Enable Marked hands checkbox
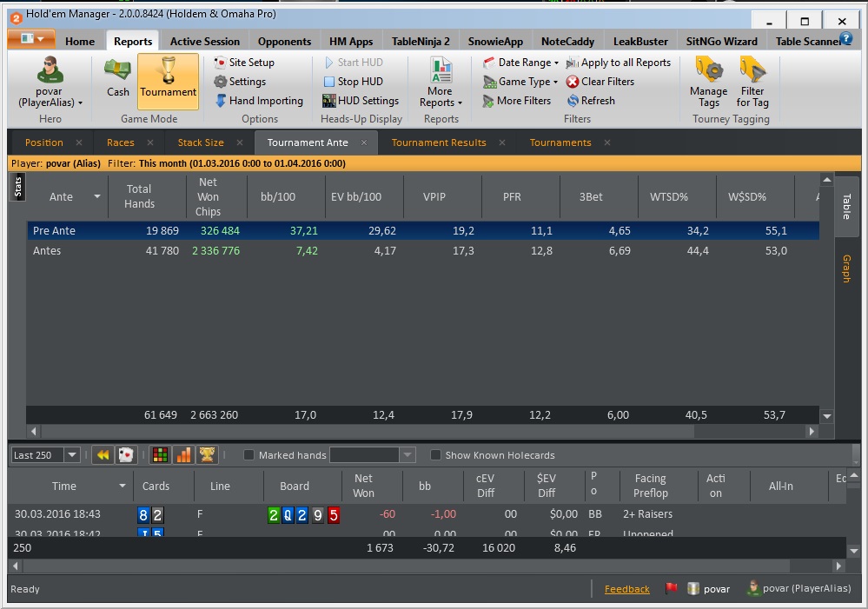Screen dimensions: 868x609 point(249,455)
